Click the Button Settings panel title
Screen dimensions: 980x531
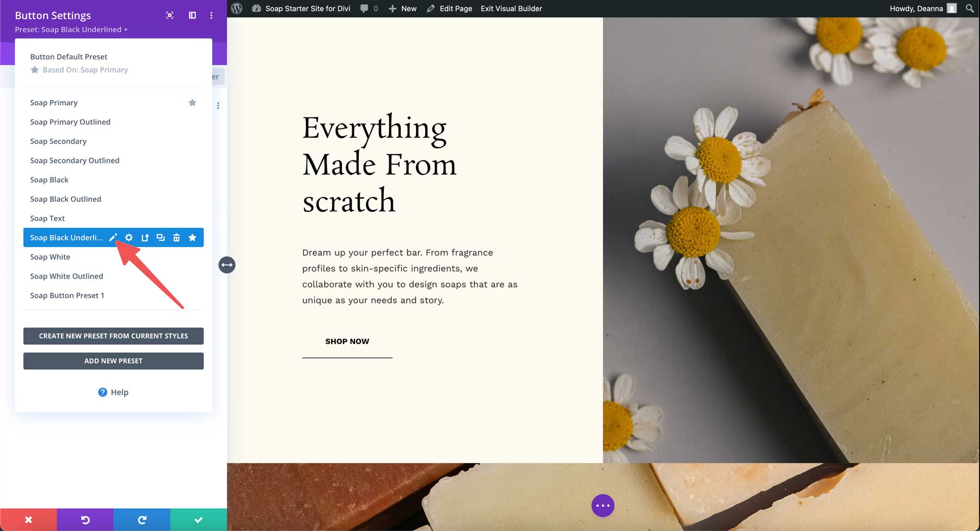coord(53,16)
